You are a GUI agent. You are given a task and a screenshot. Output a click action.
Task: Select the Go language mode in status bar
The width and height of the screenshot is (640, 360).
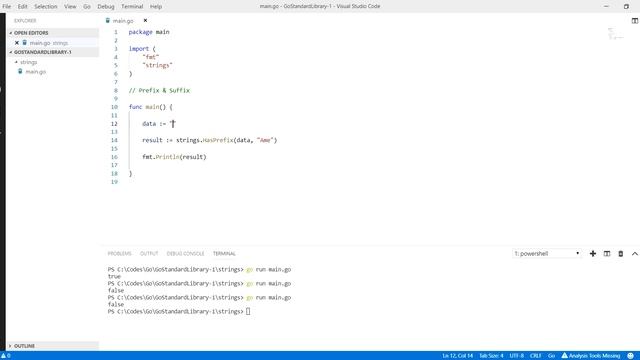(551, 356)
